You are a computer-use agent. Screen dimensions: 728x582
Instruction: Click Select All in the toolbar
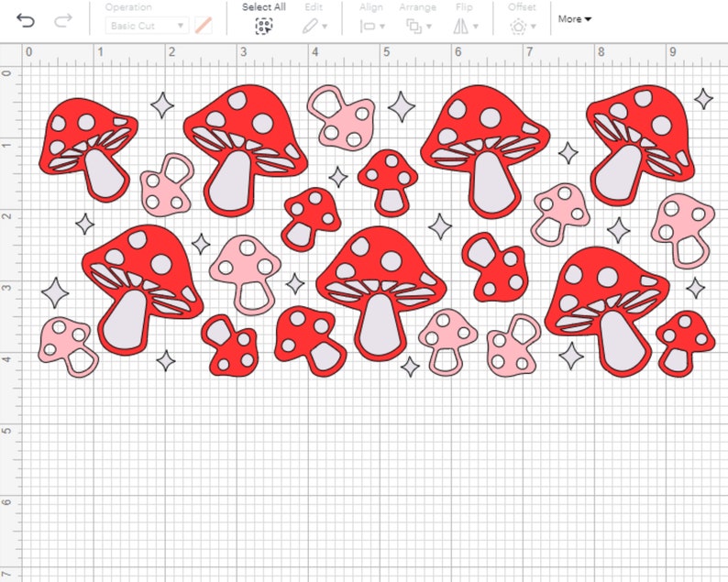pos(263,18)
